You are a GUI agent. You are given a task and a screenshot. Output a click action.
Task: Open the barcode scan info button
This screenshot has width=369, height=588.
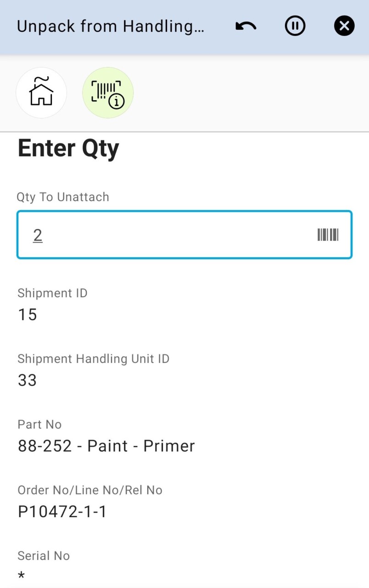pos(108,92)
